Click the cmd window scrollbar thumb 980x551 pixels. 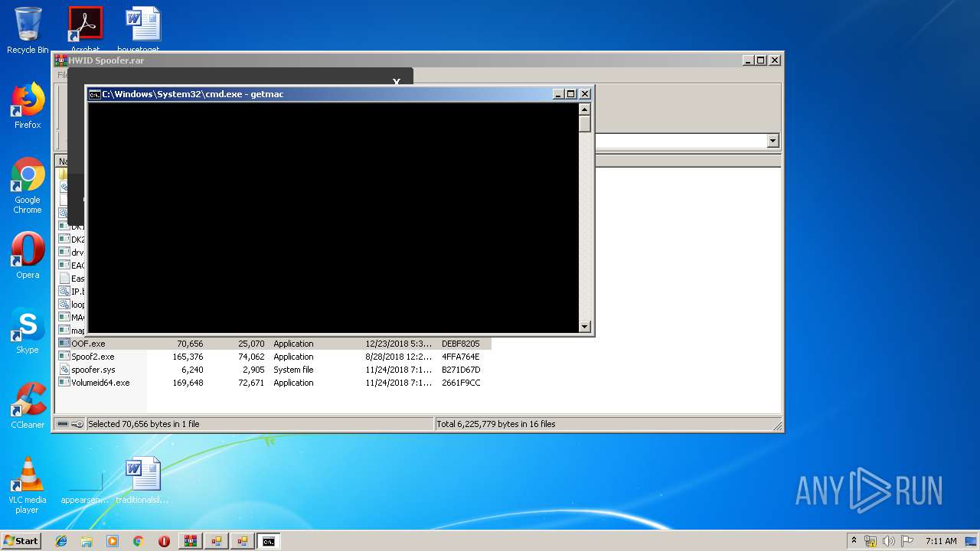click(x=585, y=123)
